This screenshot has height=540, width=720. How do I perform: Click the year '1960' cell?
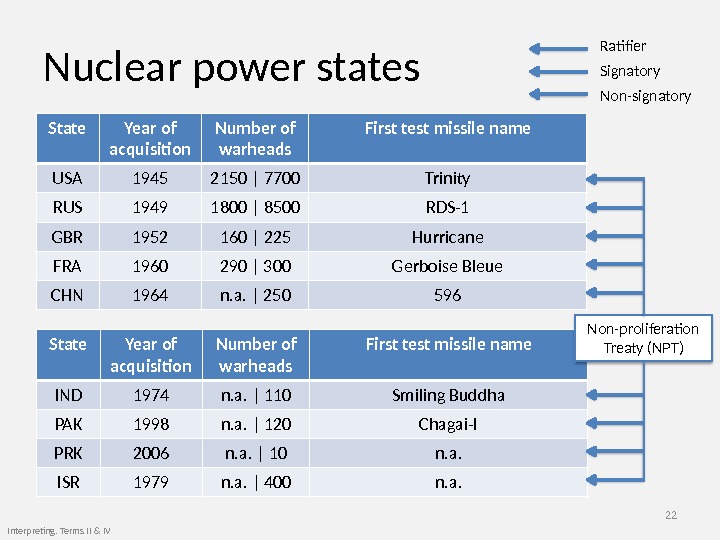150,266
